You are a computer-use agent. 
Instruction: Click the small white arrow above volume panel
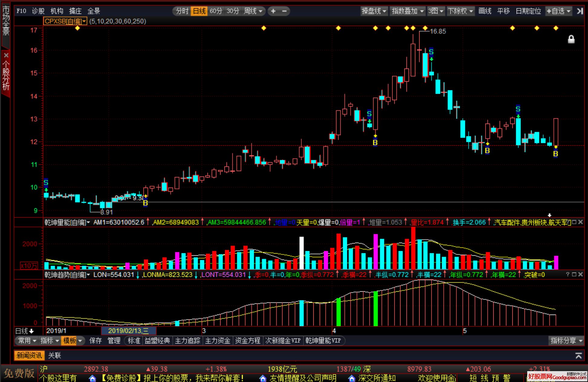point(550,215)
